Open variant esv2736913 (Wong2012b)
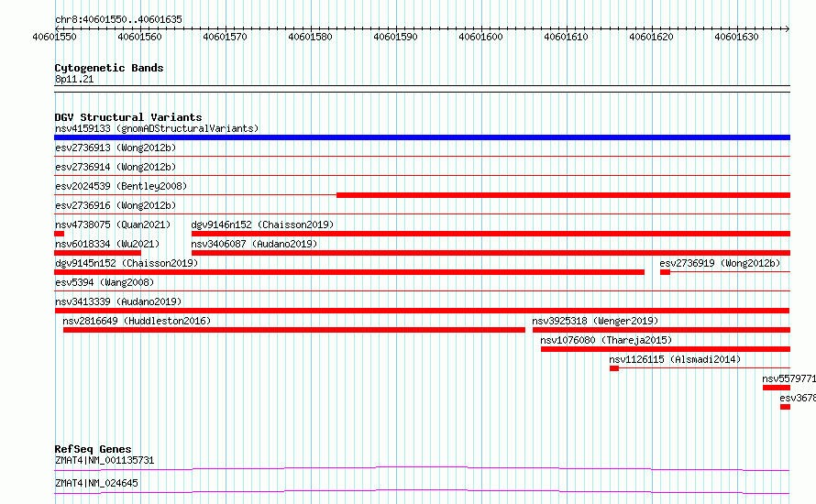This screenshot has height=504, width=816. (x=116, y=148)
